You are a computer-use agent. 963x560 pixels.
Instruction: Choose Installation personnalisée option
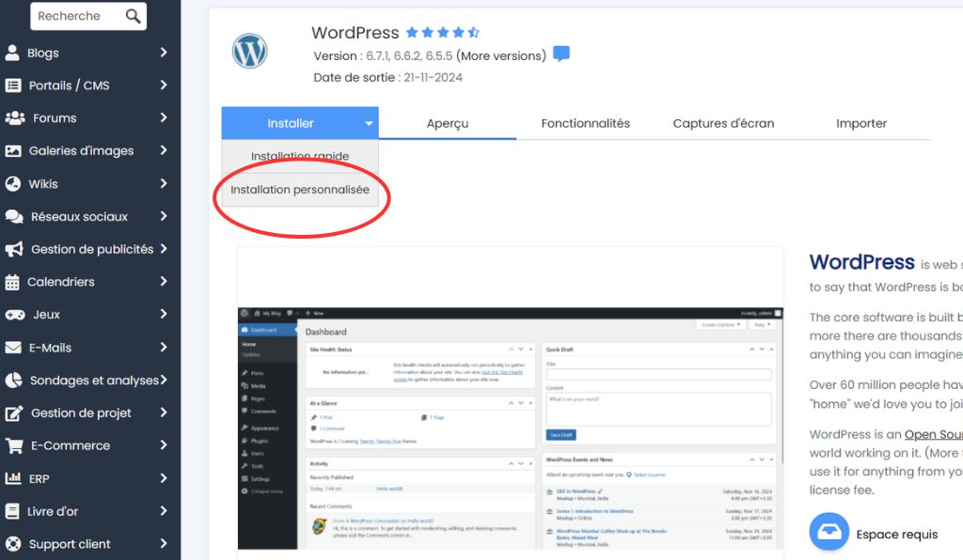click(300, 190)
